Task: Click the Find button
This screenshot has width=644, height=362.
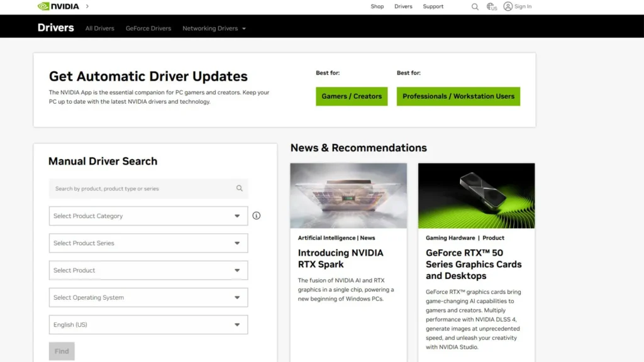Action: (x=62, y=351)
